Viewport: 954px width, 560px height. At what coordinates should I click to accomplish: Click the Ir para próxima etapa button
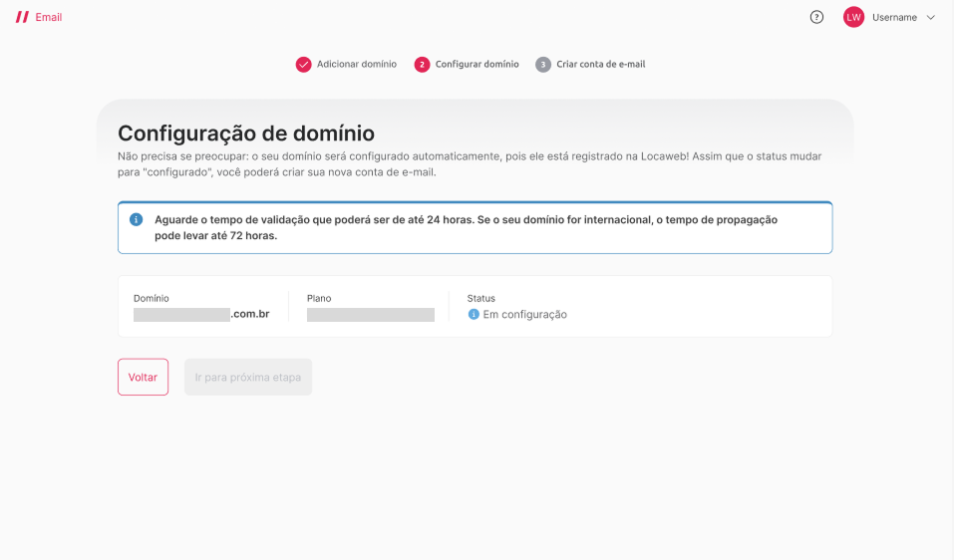(248, 378)
